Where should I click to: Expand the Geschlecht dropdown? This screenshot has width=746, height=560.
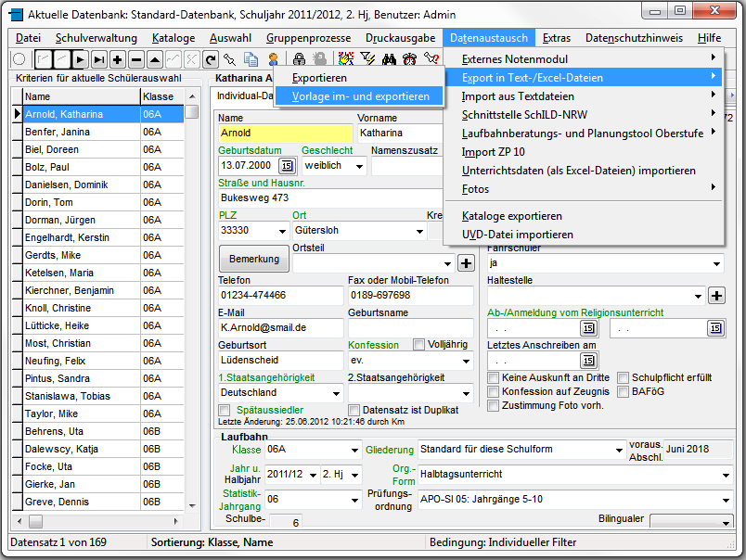click(x=359, y=166)
